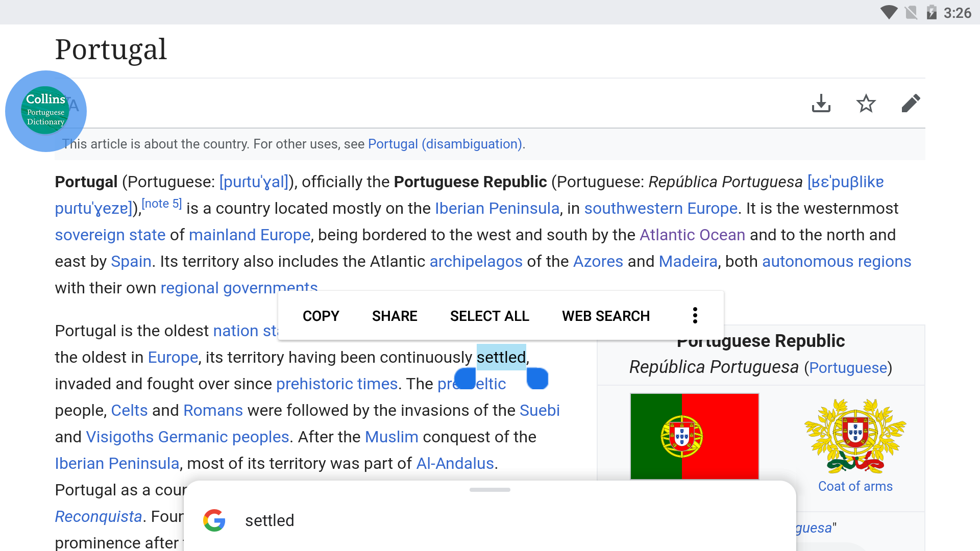Open the Portugal (disambiguation) link
Screen dimensions: 980x551
point(445,144)
